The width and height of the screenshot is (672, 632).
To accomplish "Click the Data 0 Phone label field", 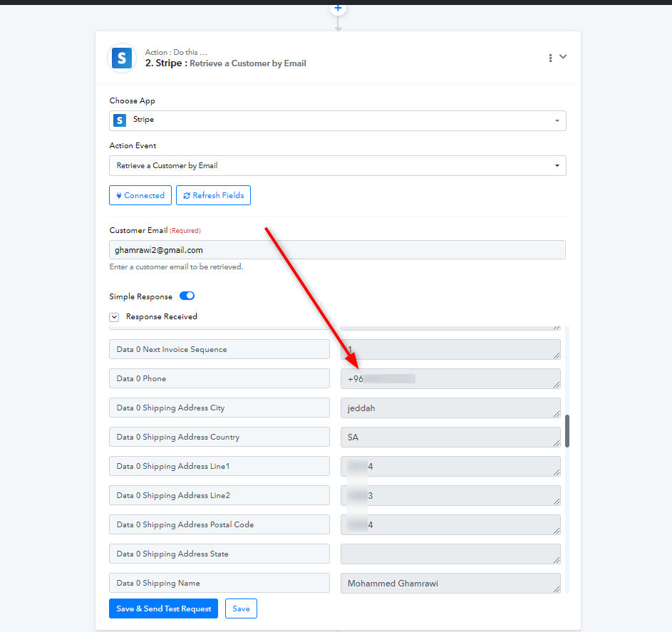I will pos(219,378).
